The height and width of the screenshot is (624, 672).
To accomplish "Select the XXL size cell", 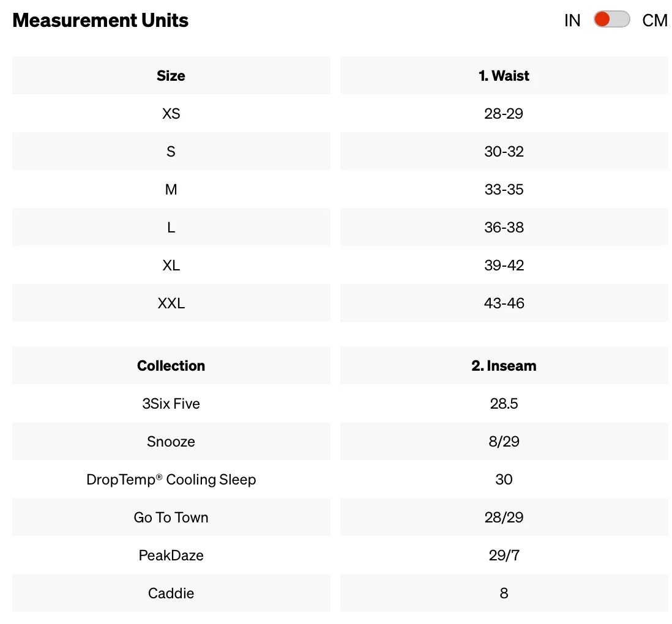I will tap(171, 303).
